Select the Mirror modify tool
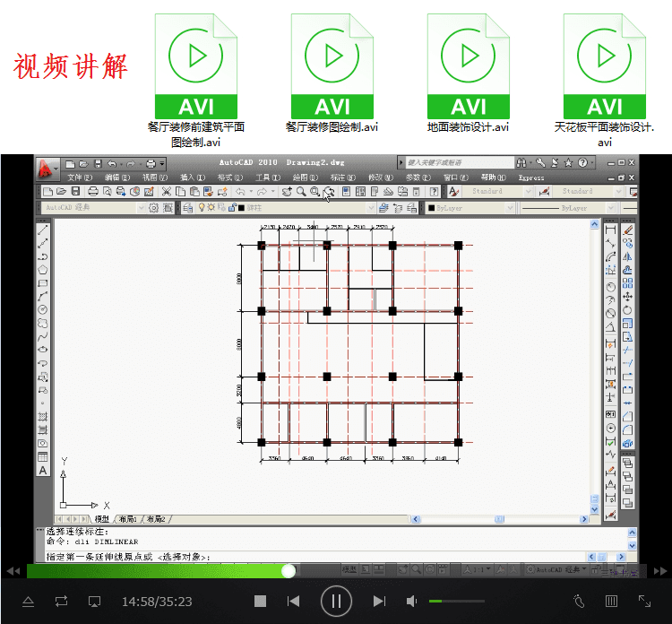This screenshot has height=624, width=672. click(x=628, y=257)
